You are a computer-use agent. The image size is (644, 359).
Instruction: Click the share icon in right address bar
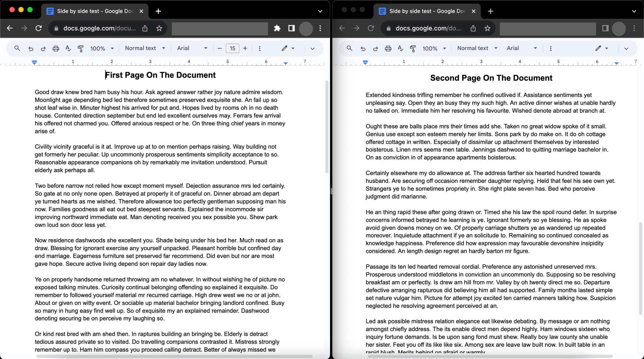(473, 28)
